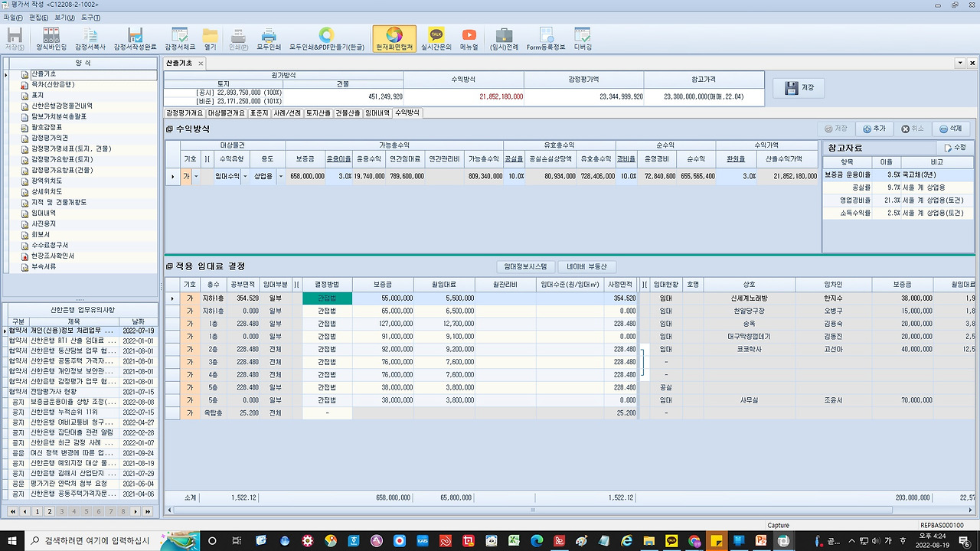Select 부속서류 in the form tree
The width and height of the screenshot is (980, 551).
(x=43, y=266)
